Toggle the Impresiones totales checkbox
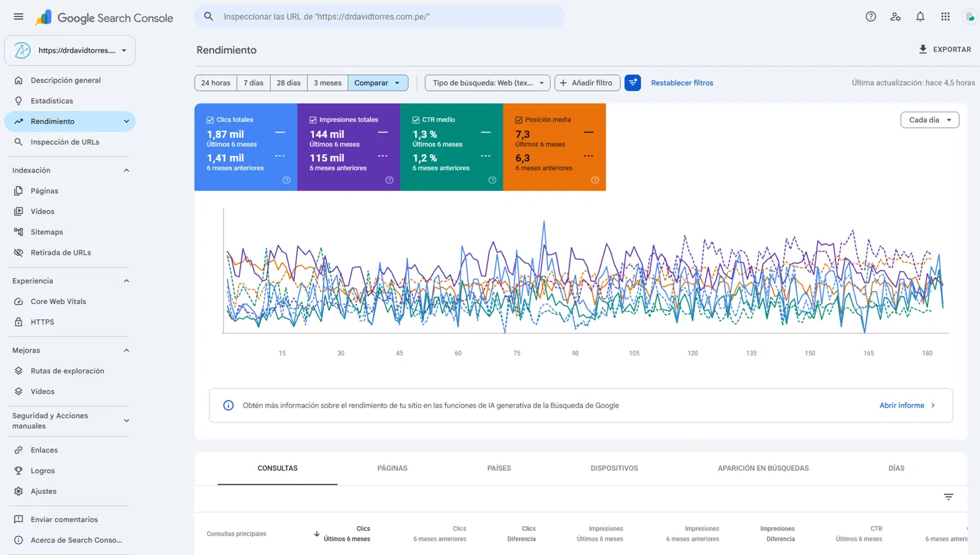980x555 pixels. (313, 120)
